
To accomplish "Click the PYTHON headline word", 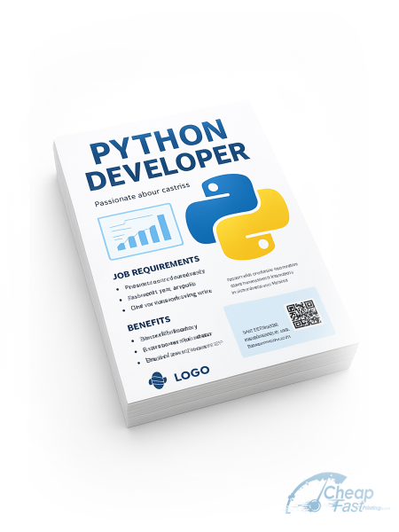I will click(158, 141).
